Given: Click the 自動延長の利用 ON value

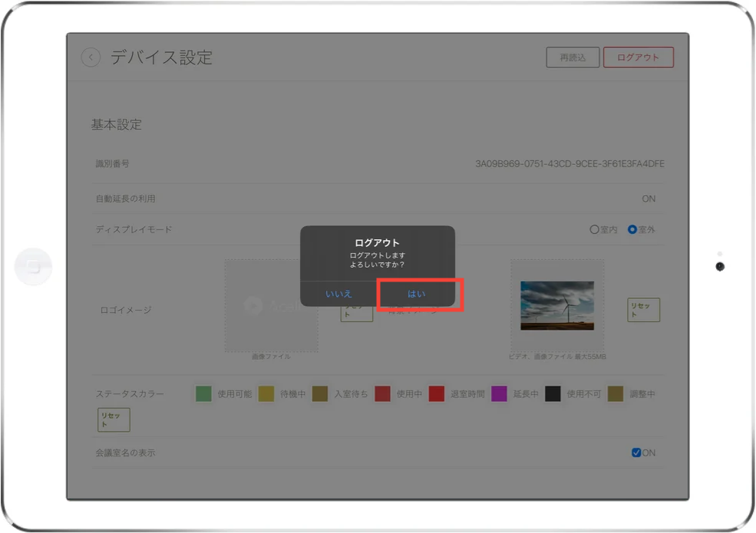Looking at the screenshot, I should (x=649, y=199).
